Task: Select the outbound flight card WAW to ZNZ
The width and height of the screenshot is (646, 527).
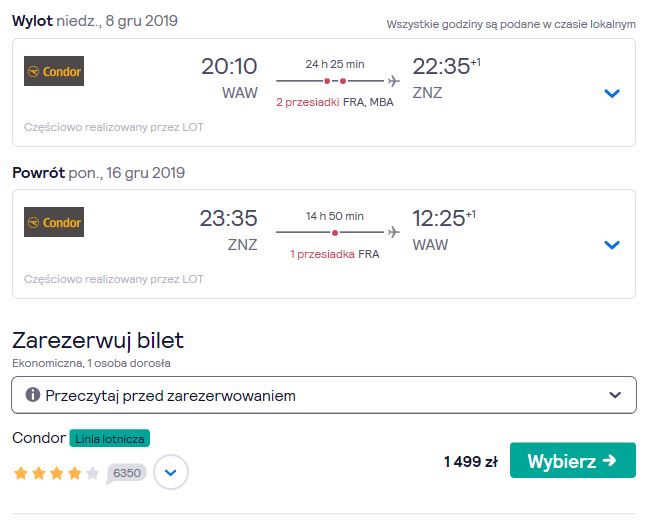Action: 324,93
